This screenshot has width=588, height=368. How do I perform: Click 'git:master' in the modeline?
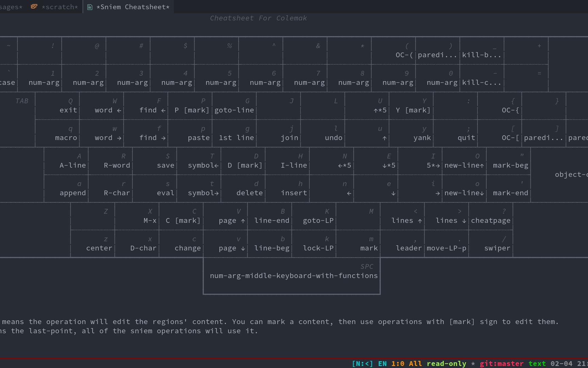[x=502, y=364]
